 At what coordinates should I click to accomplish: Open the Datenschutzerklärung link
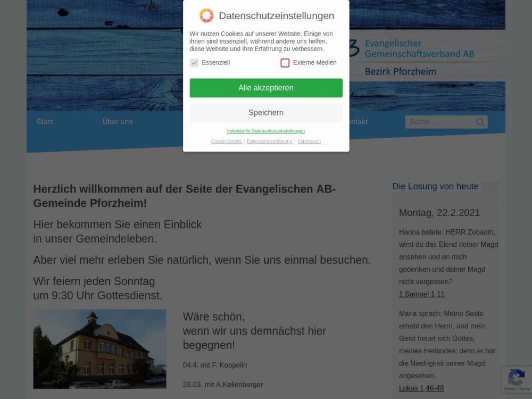tap(270, 141)
